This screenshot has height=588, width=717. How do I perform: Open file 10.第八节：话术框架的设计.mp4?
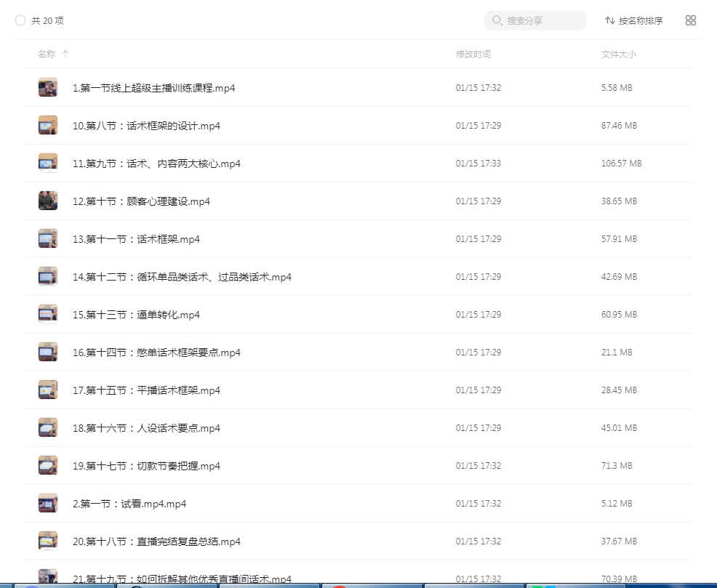146,126
